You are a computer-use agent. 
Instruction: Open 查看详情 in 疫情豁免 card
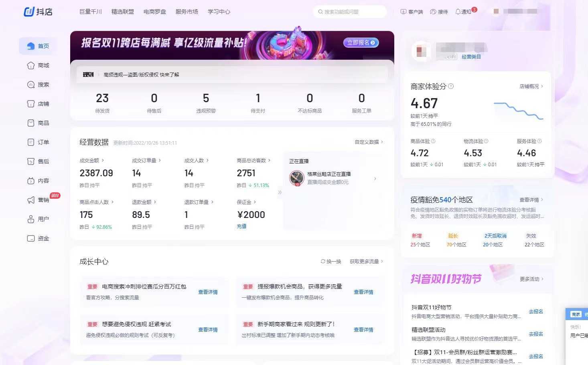531,200
